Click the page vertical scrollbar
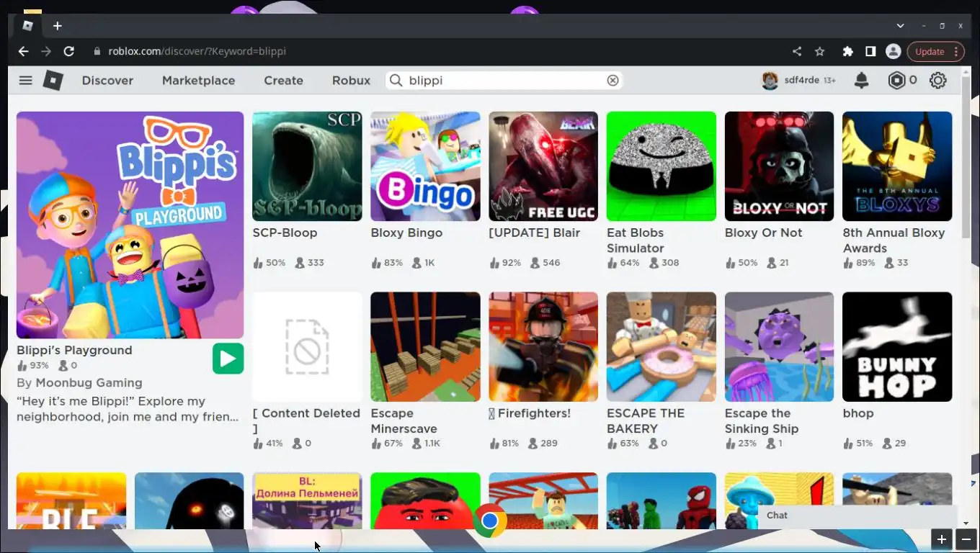 tap(966, 158)
